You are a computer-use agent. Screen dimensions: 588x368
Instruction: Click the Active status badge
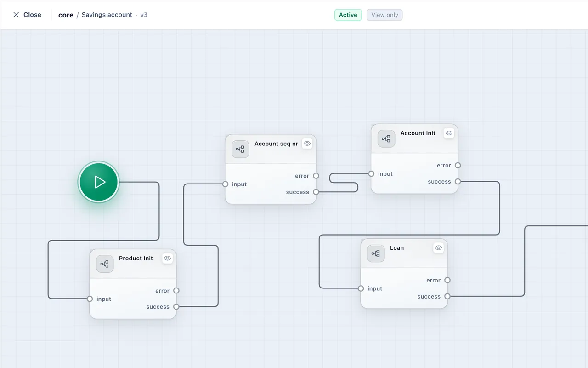[348, 15]
